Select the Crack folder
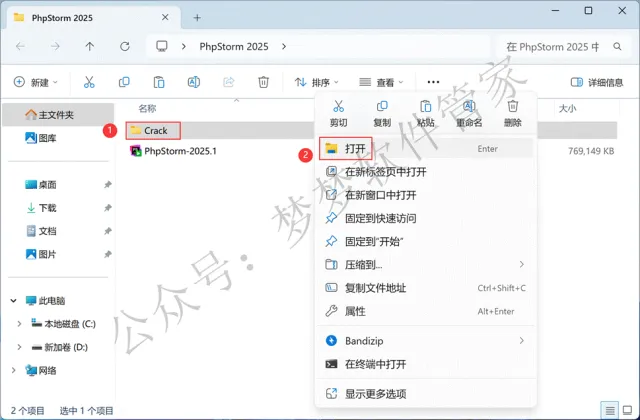 tap(153, 131)
